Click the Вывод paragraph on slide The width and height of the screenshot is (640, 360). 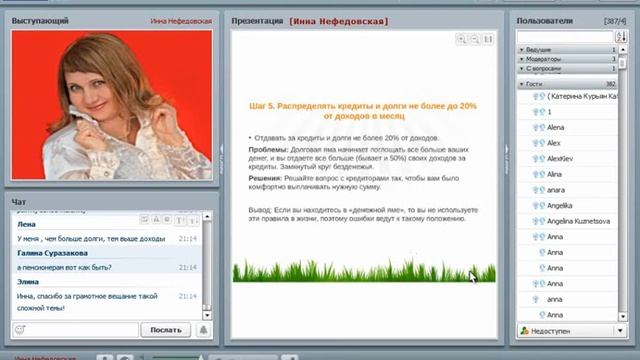(x=363, y=214)
